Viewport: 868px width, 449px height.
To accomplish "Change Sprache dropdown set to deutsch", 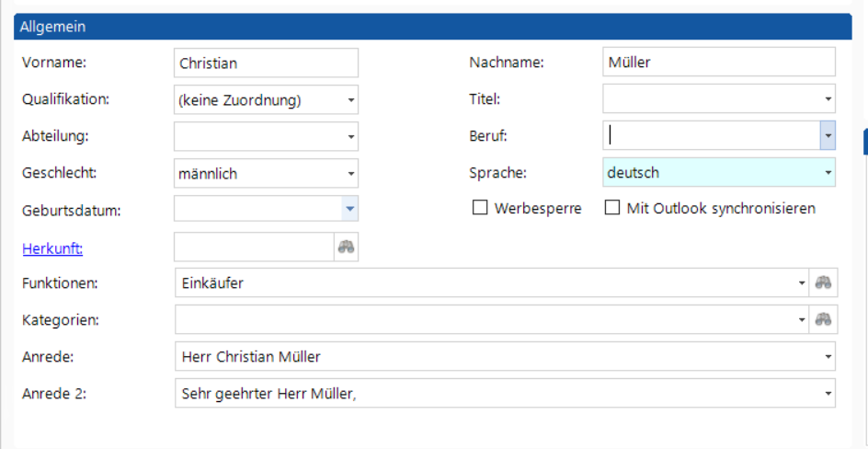I will click(x=719, y=173).
